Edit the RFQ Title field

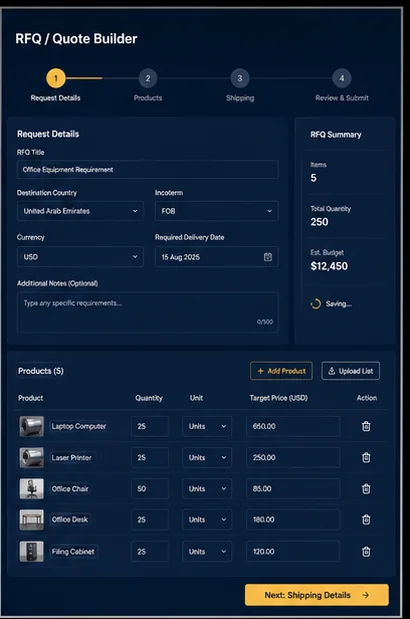(x=147, y=170)
